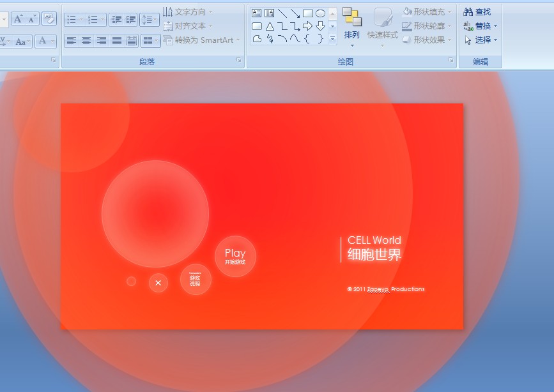Click the CELL World title text
Image resolution: width=554 pixels, height=392 pixels.
click(374, 241)
